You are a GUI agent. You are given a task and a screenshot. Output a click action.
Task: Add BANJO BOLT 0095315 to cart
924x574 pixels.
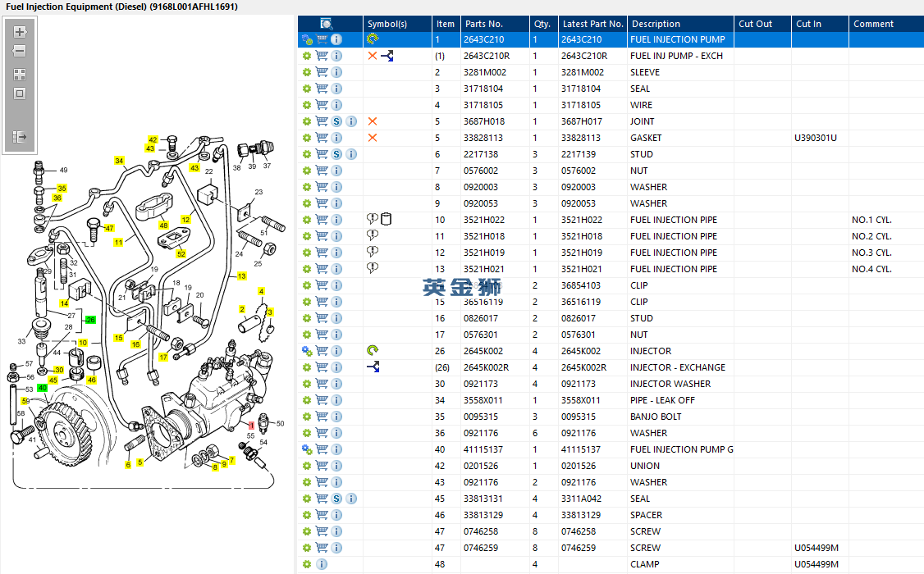click(322, 417)
